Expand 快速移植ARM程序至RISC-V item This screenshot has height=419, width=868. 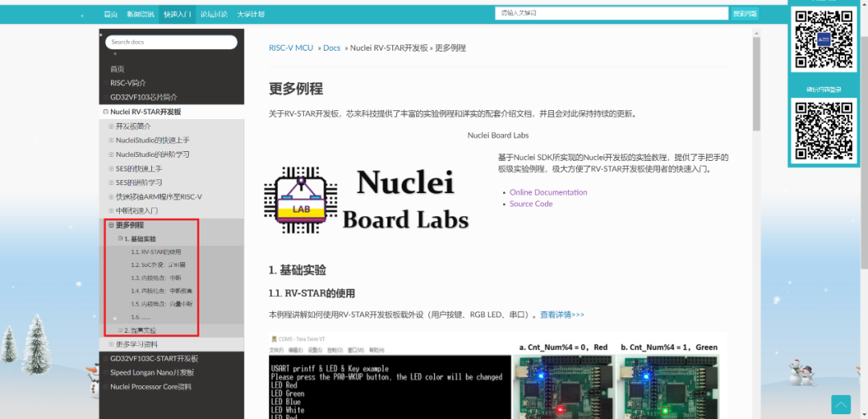(111, 197)
